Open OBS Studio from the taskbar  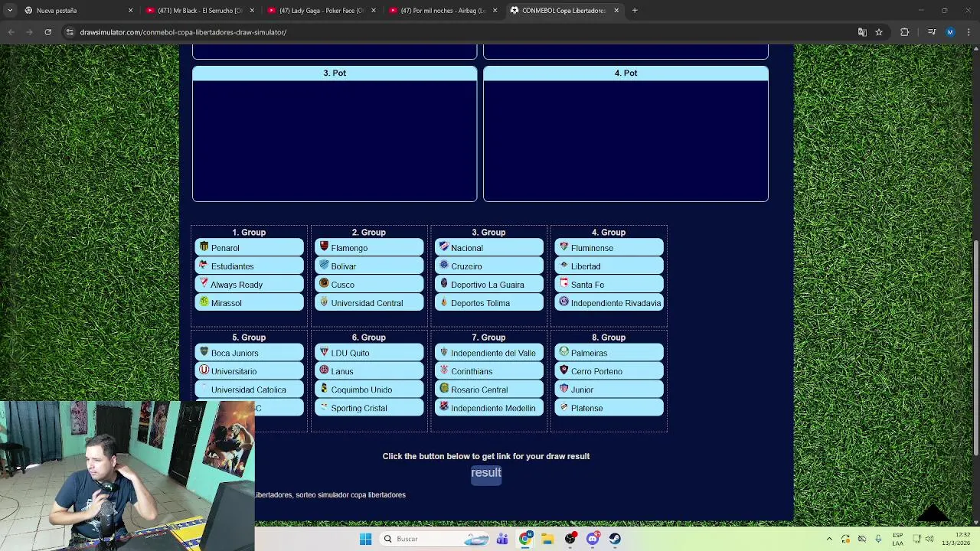click(570, 539)
